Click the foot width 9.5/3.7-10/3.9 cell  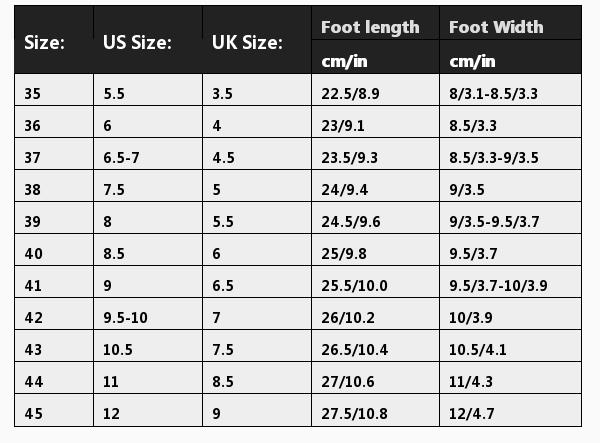(498, 286)
